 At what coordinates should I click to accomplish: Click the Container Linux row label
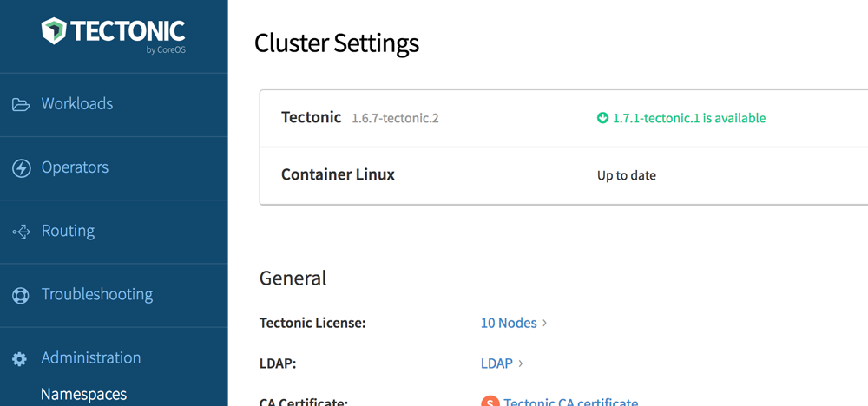(338, 174)
